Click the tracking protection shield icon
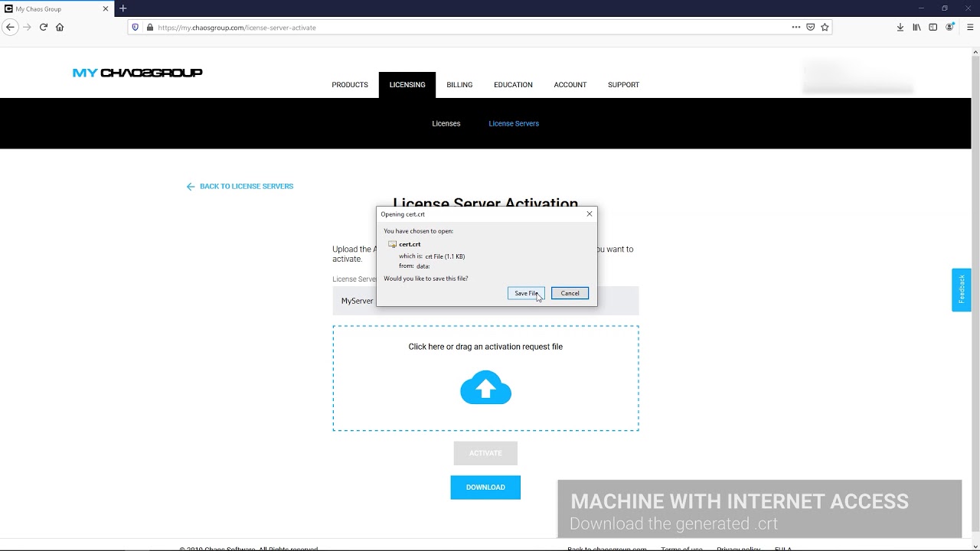This screenshot has height=551, width=980. coord(136,27)
